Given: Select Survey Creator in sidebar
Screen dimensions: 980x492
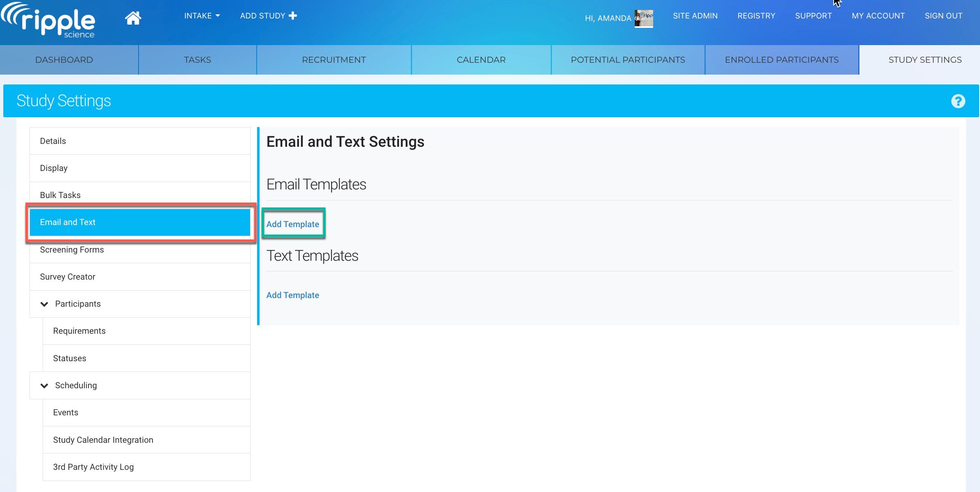Looking at the screenshot, I should 67,277.
